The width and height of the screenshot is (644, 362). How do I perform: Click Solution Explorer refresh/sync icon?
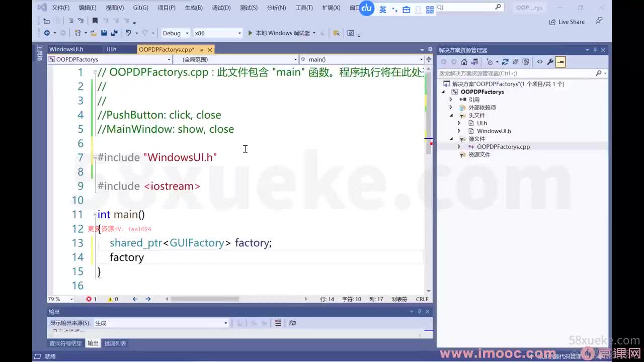coord(506,62)
